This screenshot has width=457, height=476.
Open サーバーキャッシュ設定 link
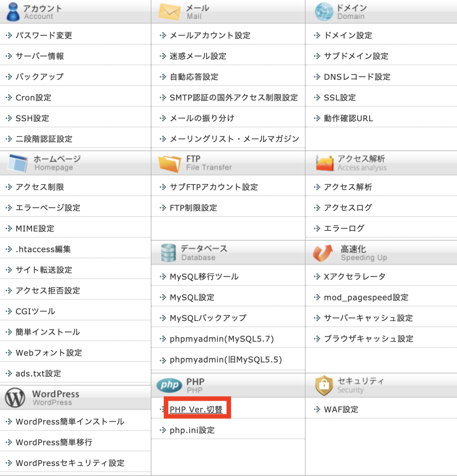368,318
